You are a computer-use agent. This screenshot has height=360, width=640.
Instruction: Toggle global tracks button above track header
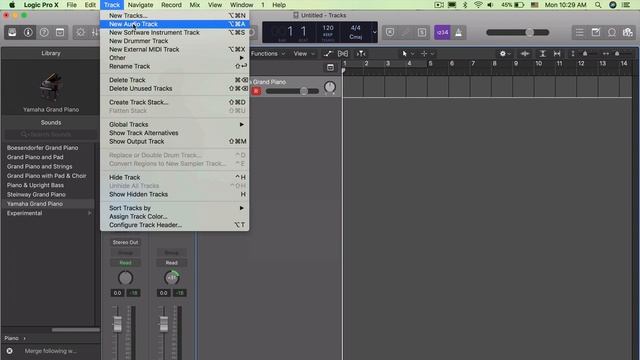(330, 67)
